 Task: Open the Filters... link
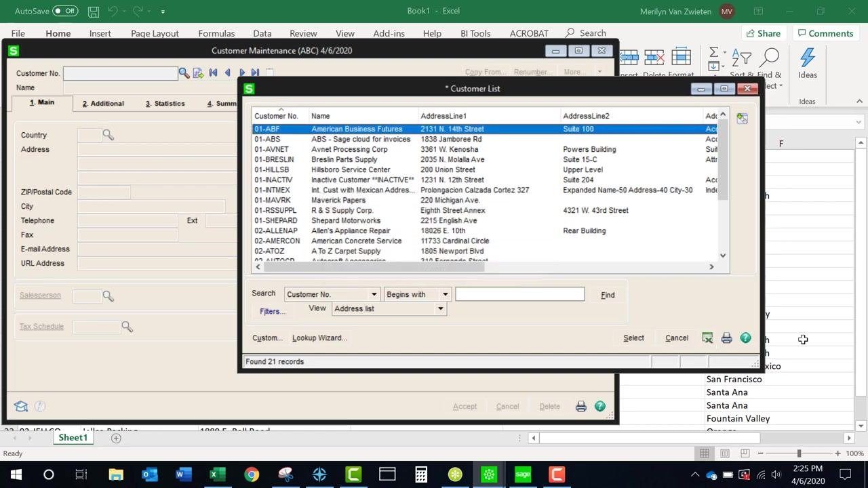click(273, 311)
